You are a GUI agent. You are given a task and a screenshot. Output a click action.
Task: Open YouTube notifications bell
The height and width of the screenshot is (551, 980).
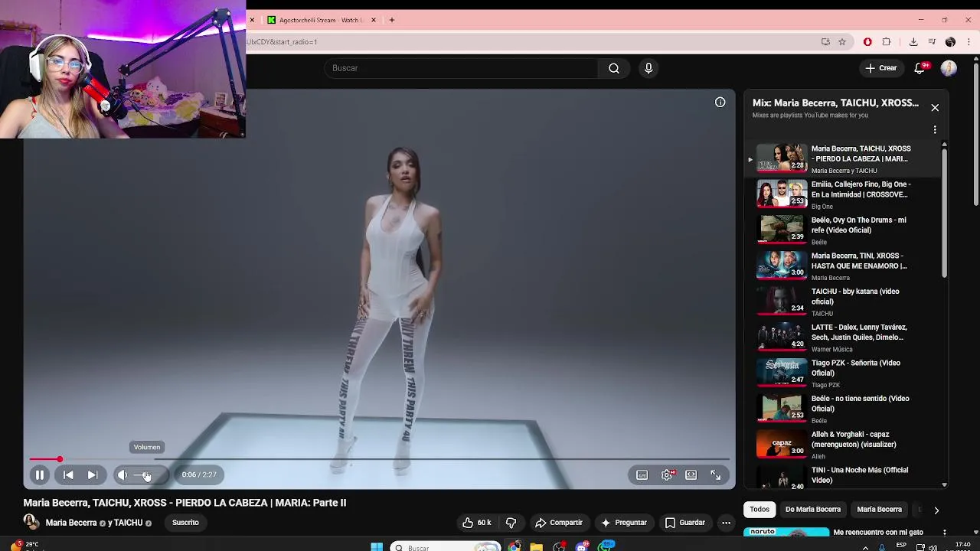tap(920, 68)
